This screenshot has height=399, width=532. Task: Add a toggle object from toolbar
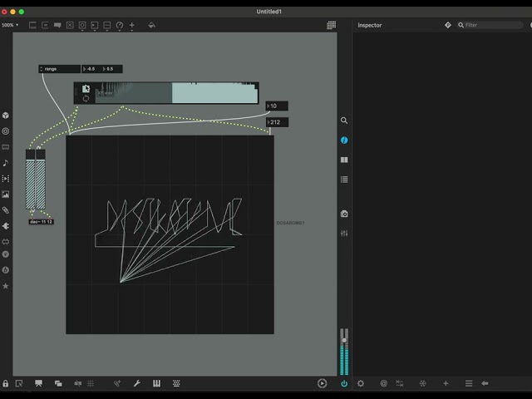click(x=70, y=25)
